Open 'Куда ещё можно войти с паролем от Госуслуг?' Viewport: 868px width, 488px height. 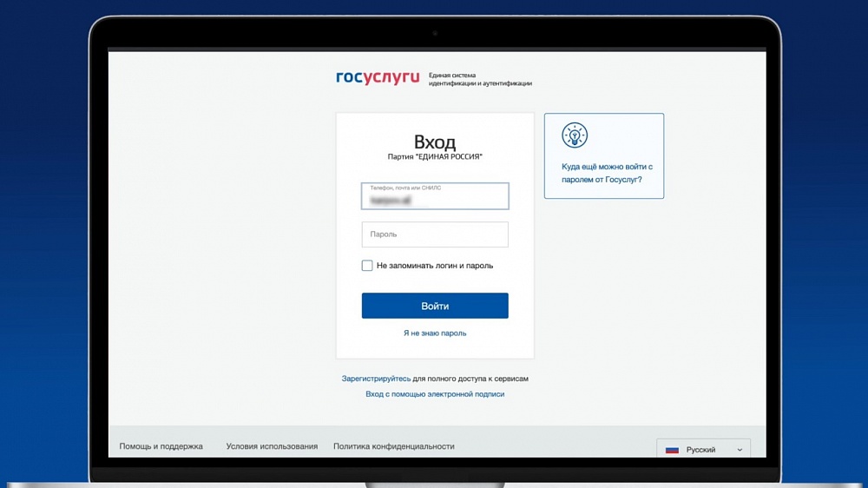(x=606, y=173)
